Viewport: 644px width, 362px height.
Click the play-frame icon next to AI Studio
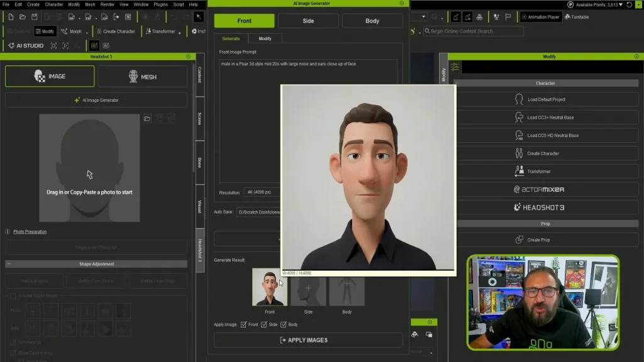[65, 45]
